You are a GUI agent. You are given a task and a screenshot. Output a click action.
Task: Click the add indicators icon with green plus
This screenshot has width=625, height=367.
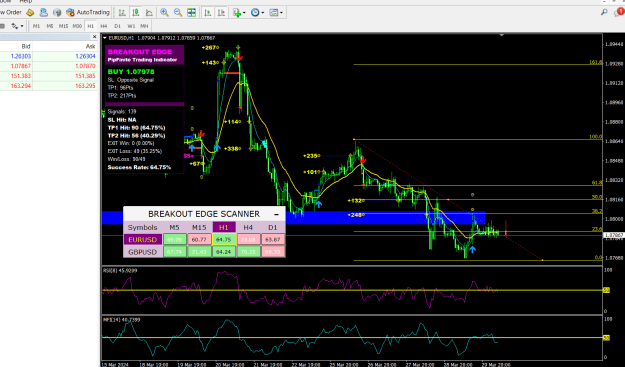pyautogui.click(x=237, y=13)
